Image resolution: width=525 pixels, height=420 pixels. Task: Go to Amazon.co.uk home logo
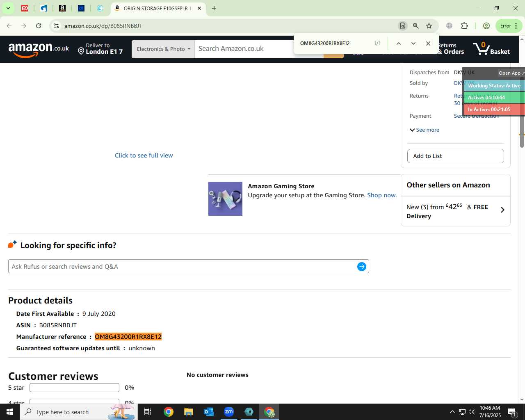coord(39,50)
